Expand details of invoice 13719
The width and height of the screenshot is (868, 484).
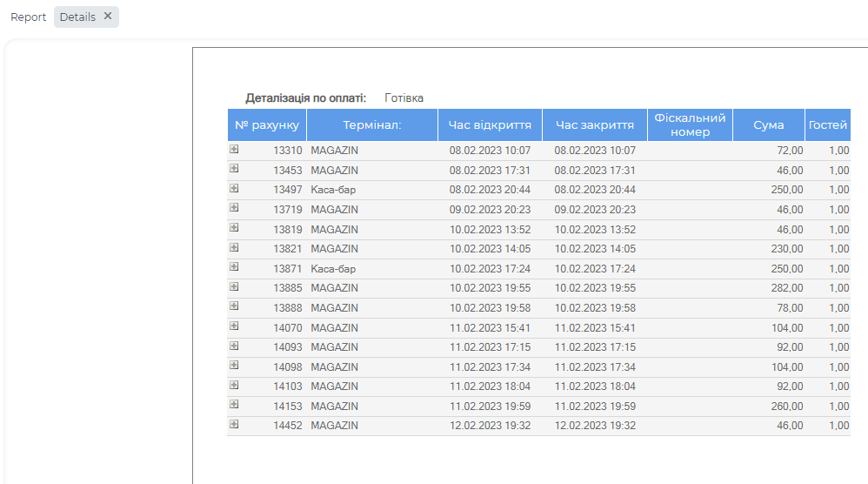234,207
